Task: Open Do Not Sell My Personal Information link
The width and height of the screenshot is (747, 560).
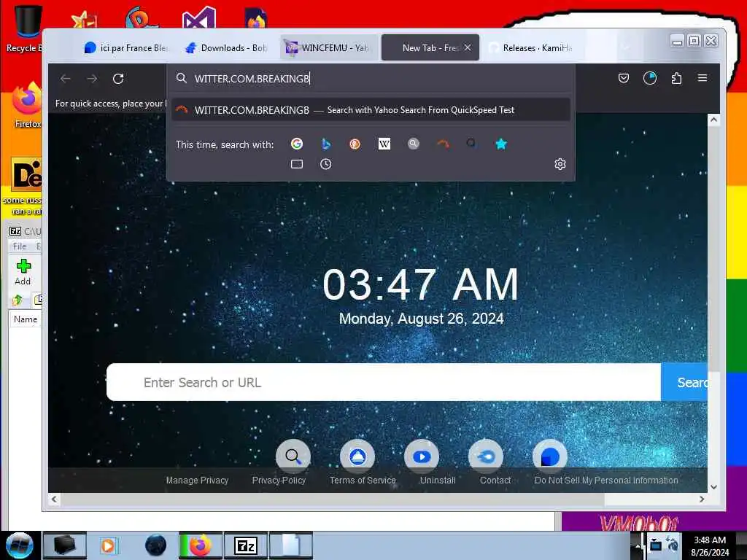Action: (606, 480)
